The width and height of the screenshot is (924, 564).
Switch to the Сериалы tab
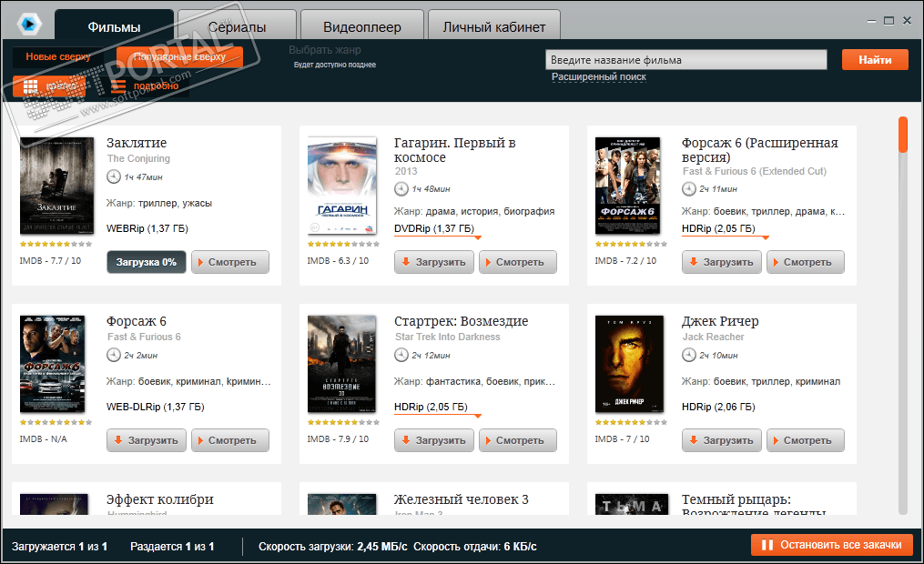237,26
